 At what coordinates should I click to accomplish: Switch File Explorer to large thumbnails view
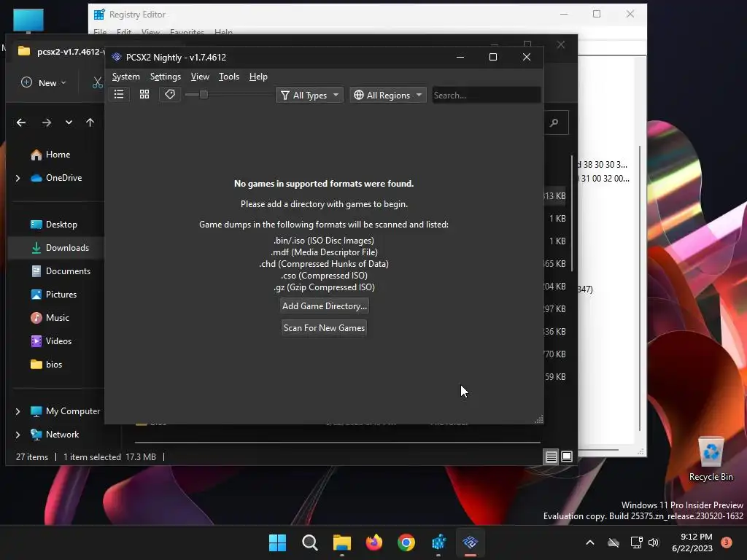[567, 456]
